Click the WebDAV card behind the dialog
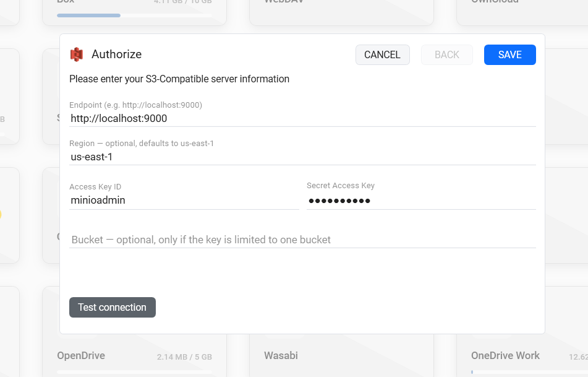588x377 pixels. click(x=341, y=11)
